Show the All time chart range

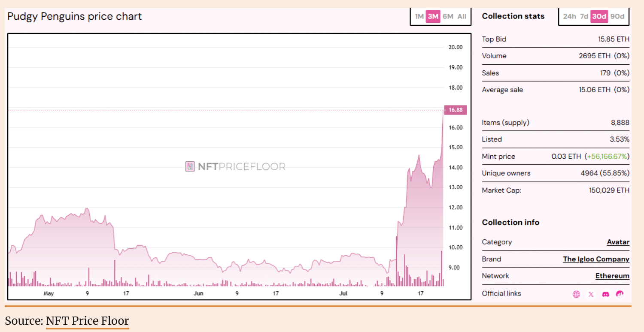tap(462, 16)
